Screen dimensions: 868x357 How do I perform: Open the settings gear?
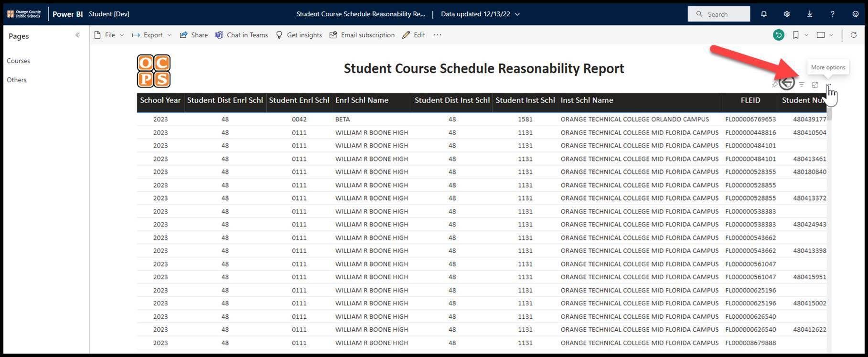pos(787,14)
